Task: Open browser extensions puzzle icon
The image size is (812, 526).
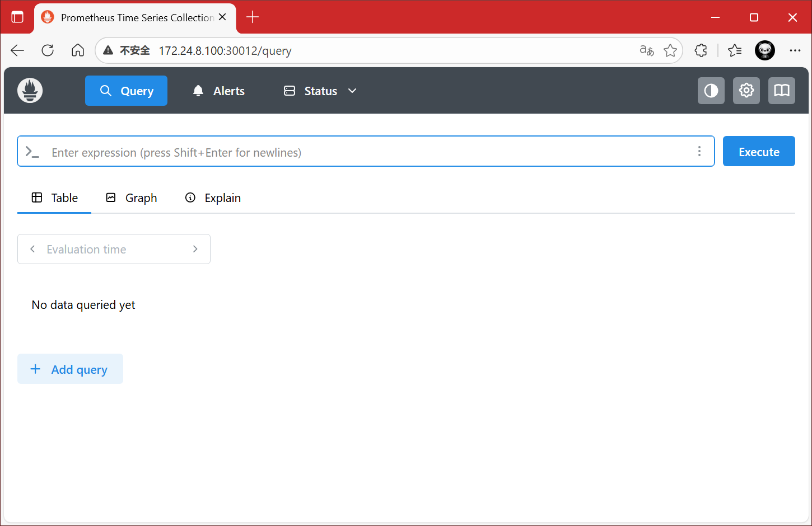Action: click(x=701, y=50)
